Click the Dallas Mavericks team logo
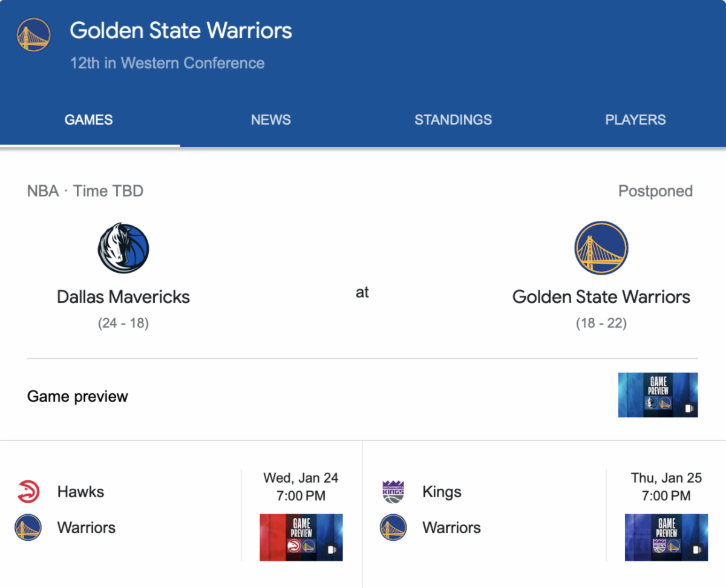The height and width of the screenshot is (588, 726). tap(123, 248)
